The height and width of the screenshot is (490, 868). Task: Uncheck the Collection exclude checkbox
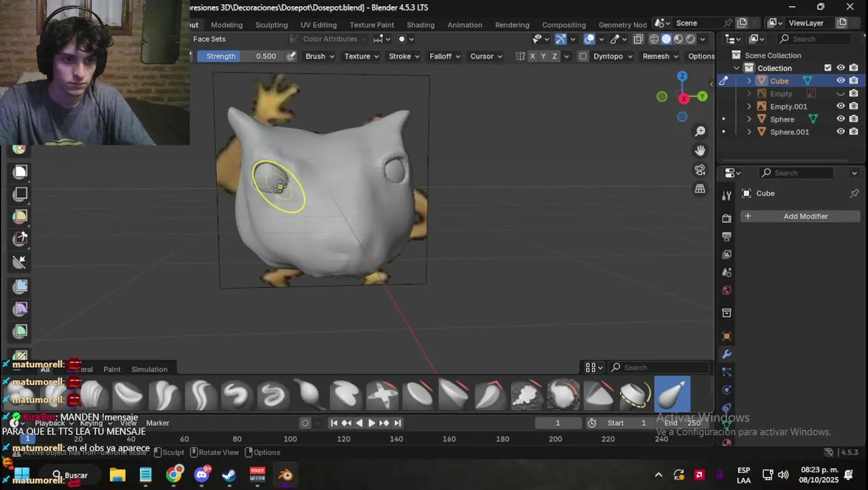click(x=828, y=67)
